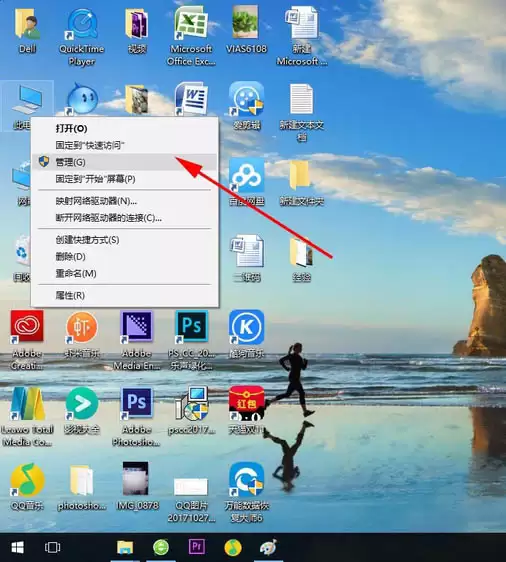Select 重命名(M) menu entry
This screenshot has width=506, height=562.
(124, 273)
